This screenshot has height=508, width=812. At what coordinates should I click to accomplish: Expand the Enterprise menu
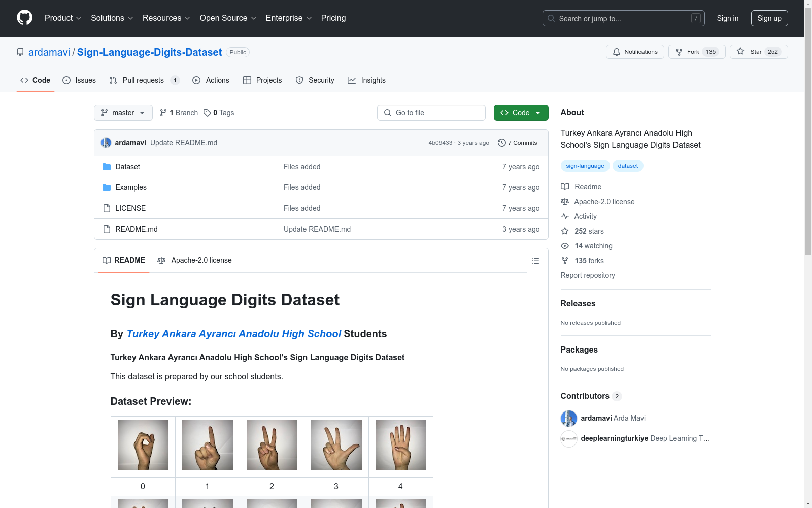tap(289, 18)
